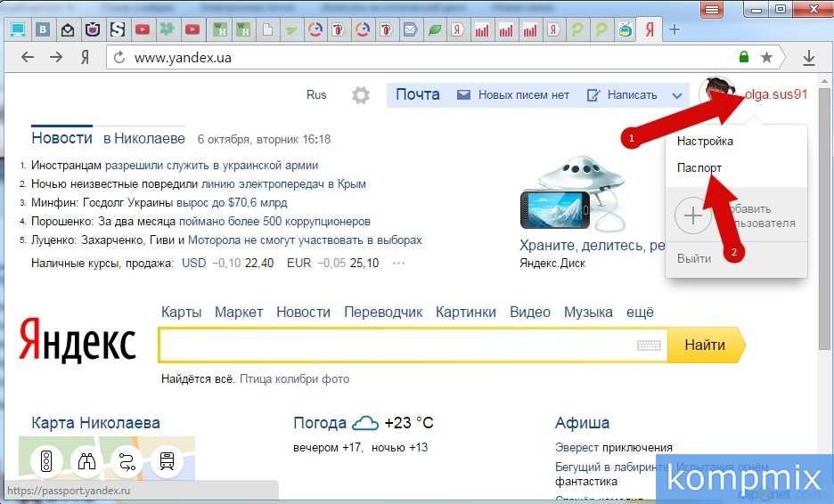Switch to the green leaf icon tab
Viewport: 834px width, 504px height.
point(435,29)
